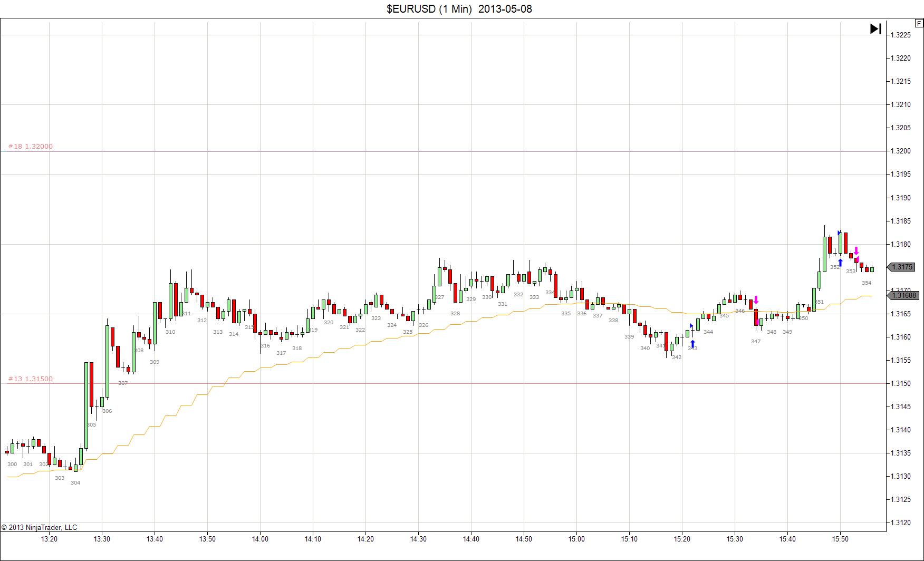The image size is (924, 561).
Task: Click the 1.3120 price axis label
Action: [901, 523]
